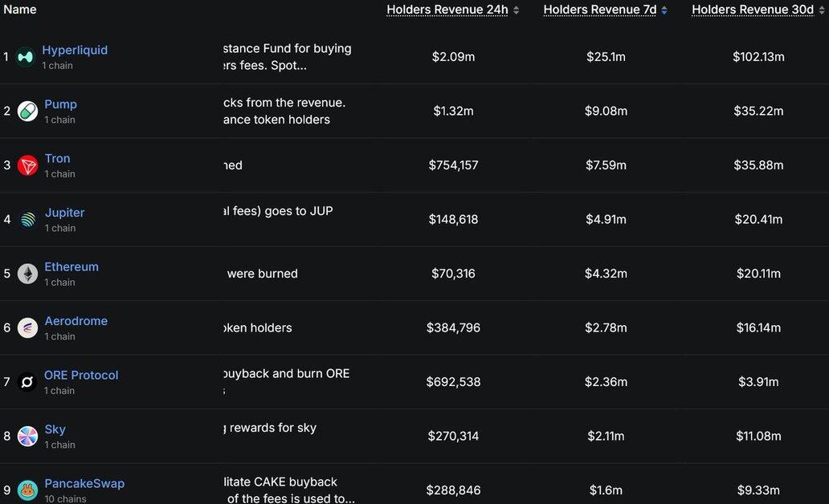
Task: Open the Hyperliquid protocol link
Action: pos(75,50)
